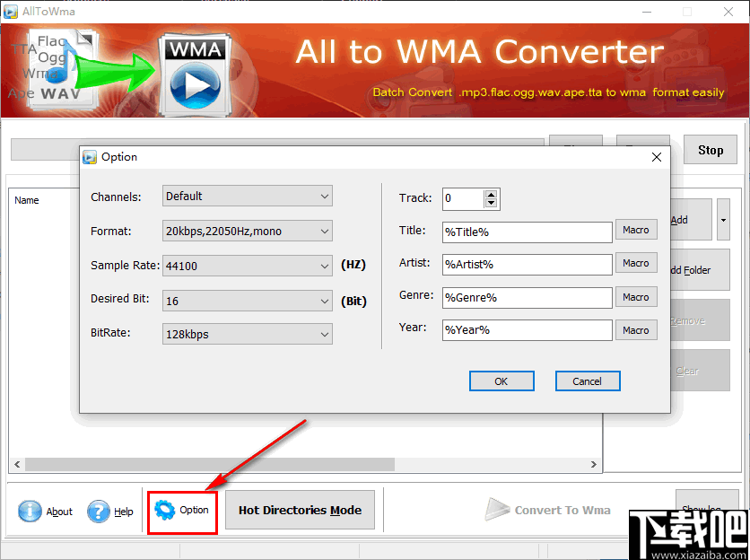
Task: Confirm options by pressing OK
Action: tap(501, 381)
